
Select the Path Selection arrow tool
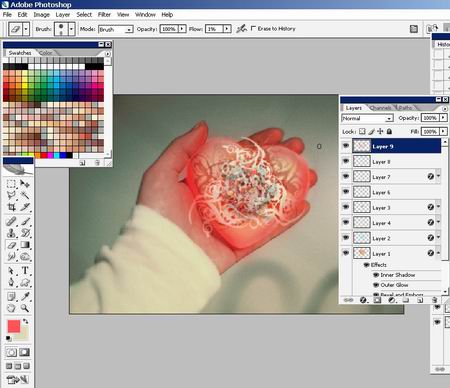pos(11,271)
